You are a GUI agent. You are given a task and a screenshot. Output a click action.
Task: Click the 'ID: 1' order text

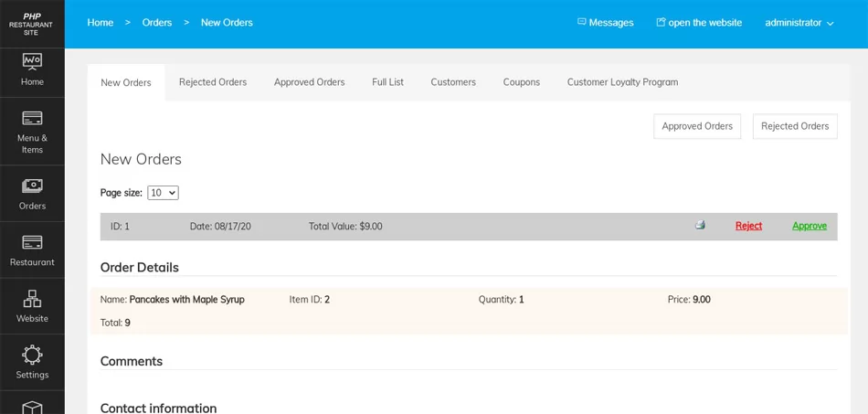click(x=120, y=227)
